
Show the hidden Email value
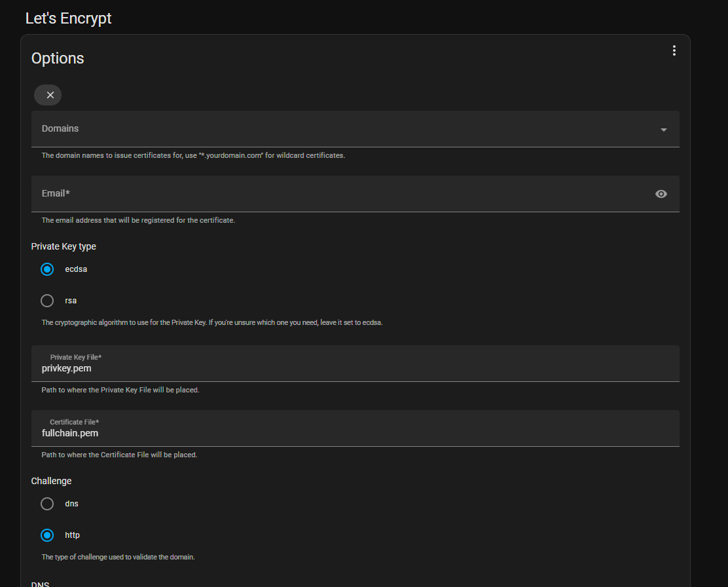(x=661, y=194)
